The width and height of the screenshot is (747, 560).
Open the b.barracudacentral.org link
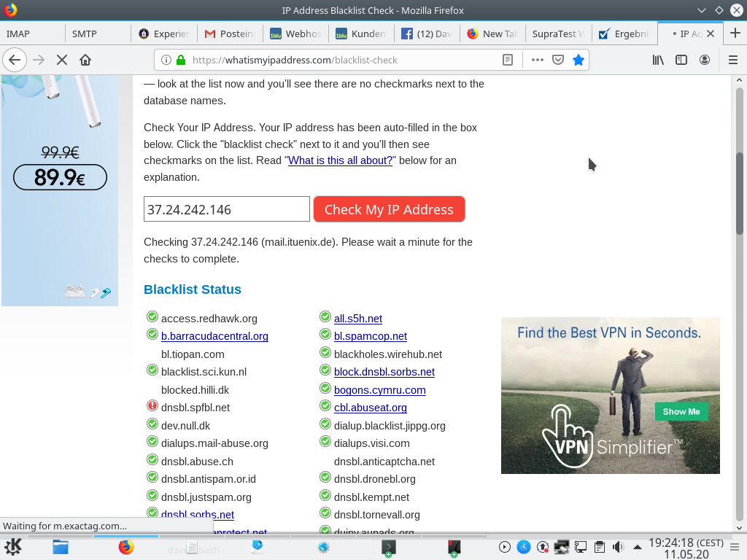[x=214, y=336]
